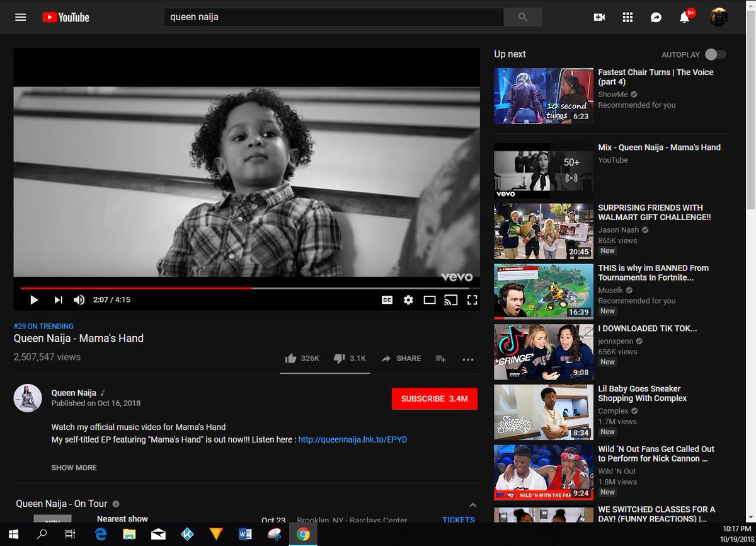756x546 pixels.
Task: Open the YouTube apps grid
Action: (627, 17)
